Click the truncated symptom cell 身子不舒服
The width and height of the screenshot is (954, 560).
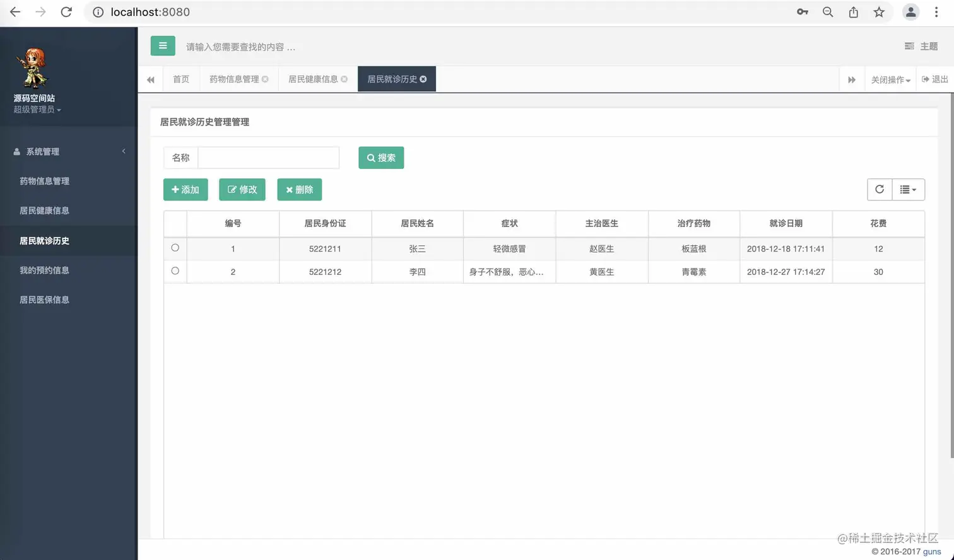509,272
